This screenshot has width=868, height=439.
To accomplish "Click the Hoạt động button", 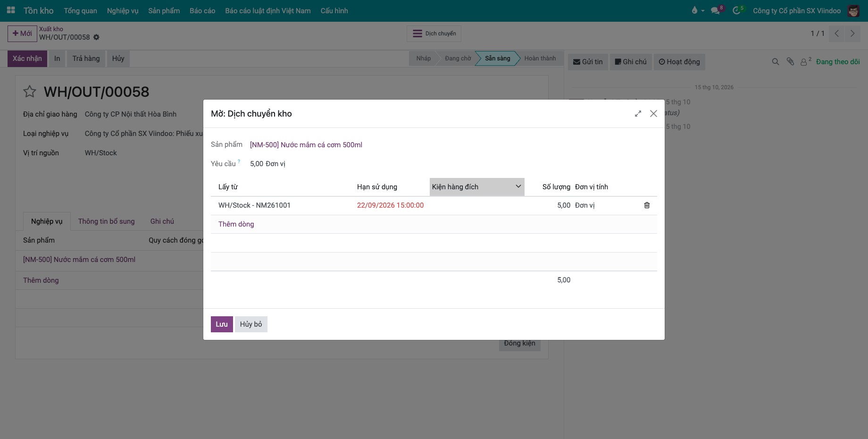I will (679, 62).
